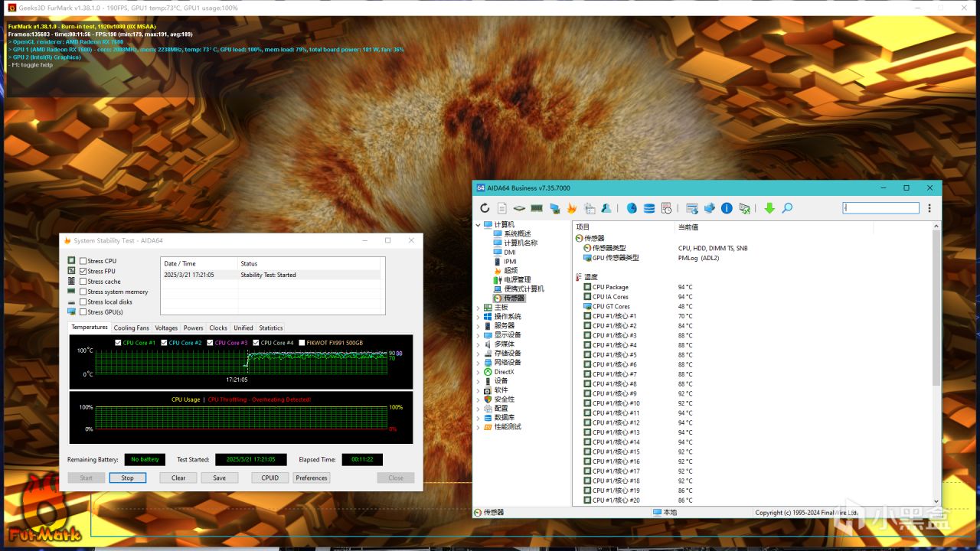This screenshot has width=980, height=551.
Task: Expand the 主板 tree node
Action: [x=479, y=308]
